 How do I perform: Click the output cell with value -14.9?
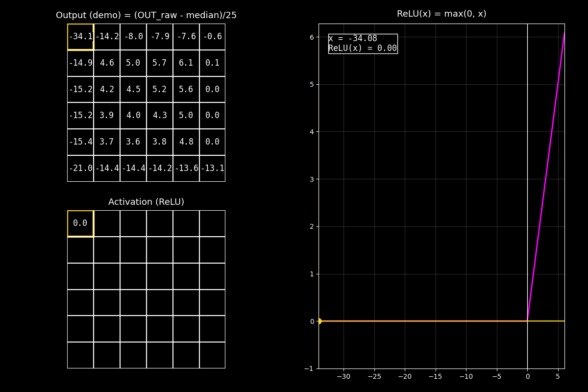pos(80,63)
